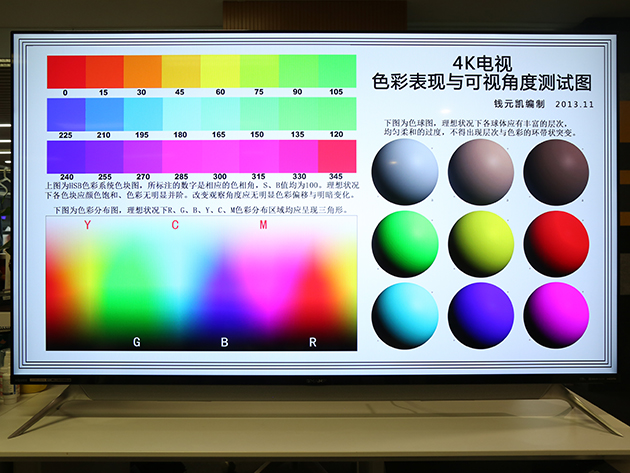630x473 pixels.
Task: Select the green block labeled 105
Action: pos(337,72)
